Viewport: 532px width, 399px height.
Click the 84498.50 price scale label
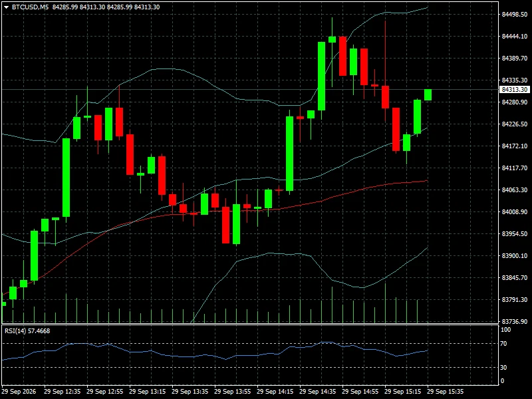(x=515, y=14)
